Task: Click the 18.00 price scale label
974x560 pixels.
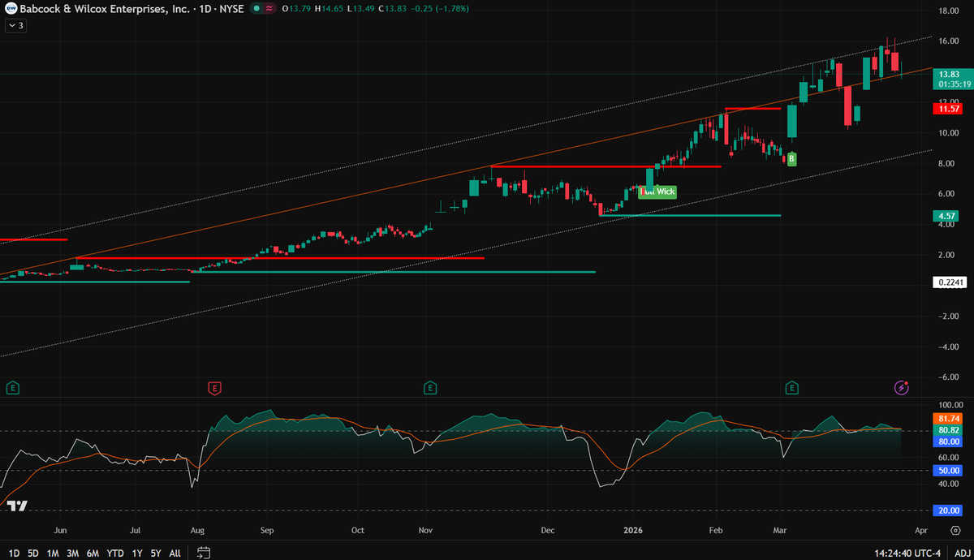Action: click(949, 11)
